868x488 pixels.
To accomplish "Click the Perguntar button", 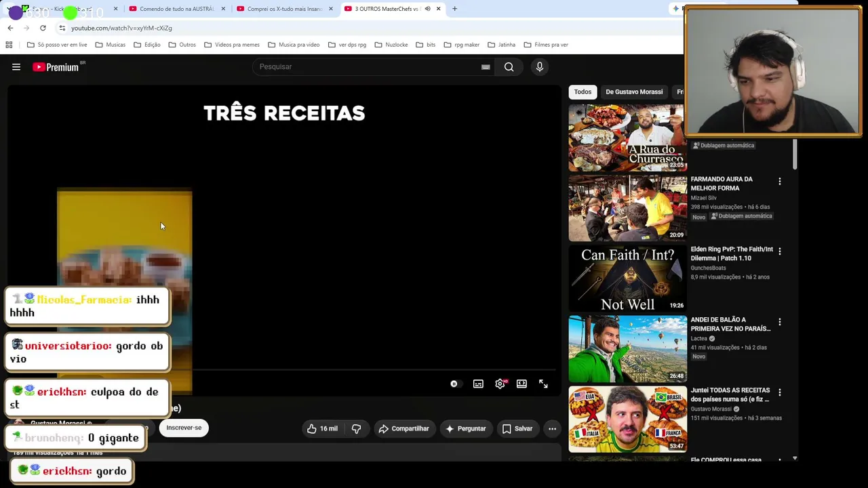I will pos(465,428).
